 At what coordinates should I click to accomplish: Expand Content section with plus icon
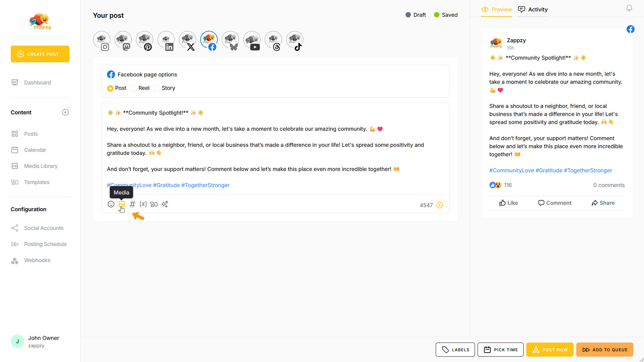click(65, 112)
